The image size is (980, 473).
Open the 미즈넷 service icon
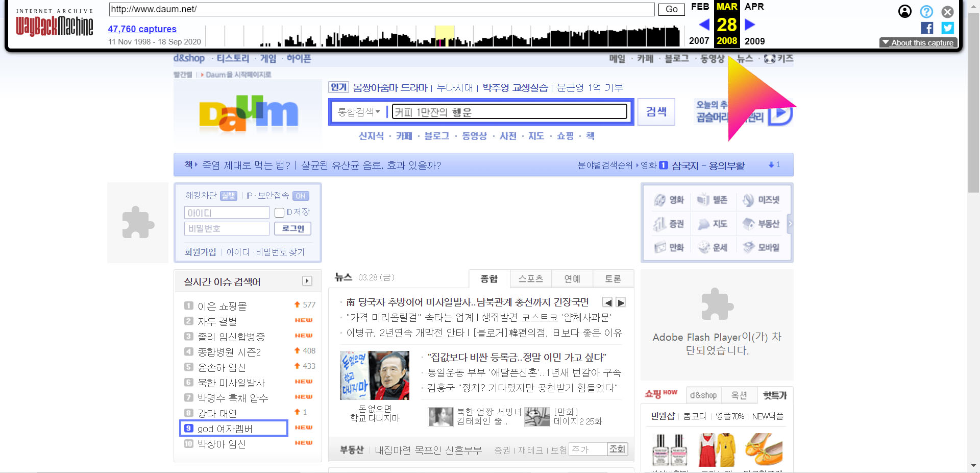pos(761,200)
